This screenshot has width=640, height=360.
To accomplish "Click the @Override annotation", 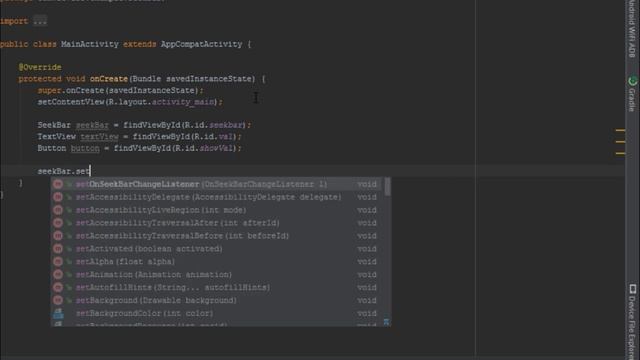I will pyautogui.click(x=40, y=67).
